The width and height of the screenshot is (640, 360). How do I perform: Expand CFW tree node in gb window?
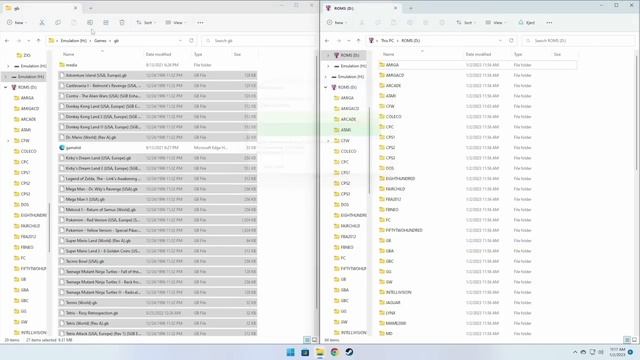[8, 141]
